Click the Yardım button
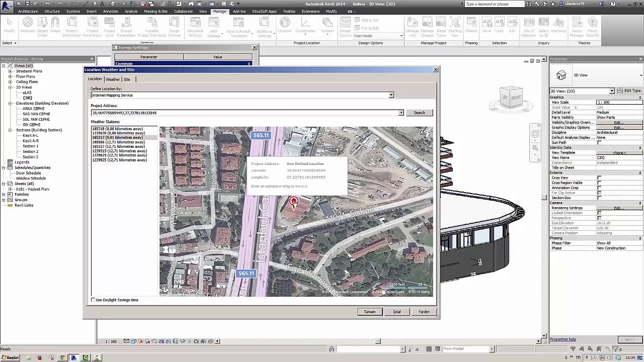Image resolution: width=644 pixels, height=362 pixels. pyautogui.click(x=424, y=312)
